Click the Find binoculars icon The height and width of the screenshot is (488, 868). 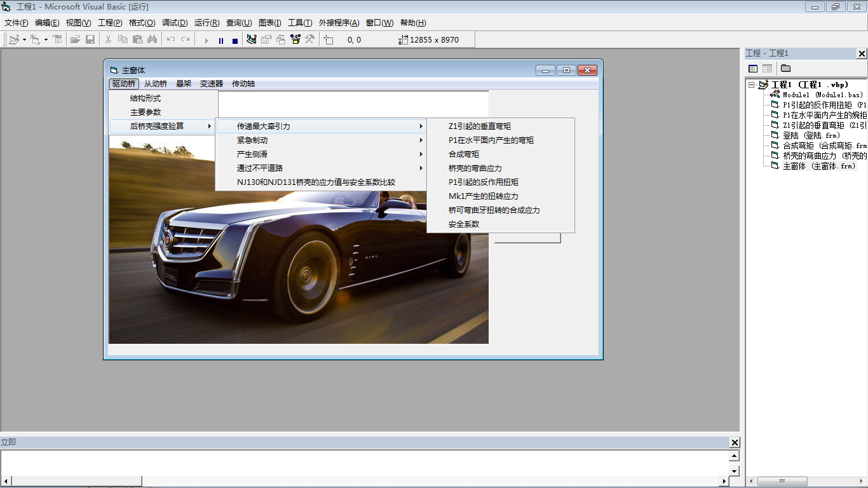point(152,39)
